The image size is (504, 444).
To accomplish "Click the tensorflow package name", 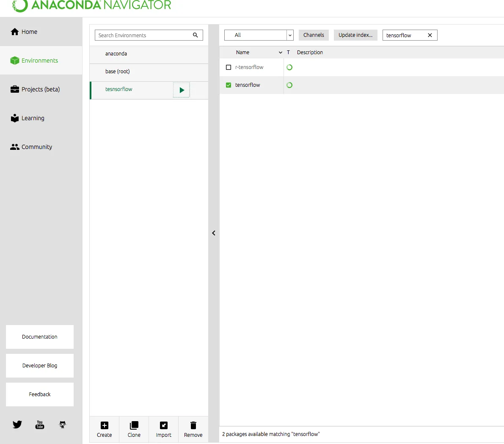I will point(248,85).
